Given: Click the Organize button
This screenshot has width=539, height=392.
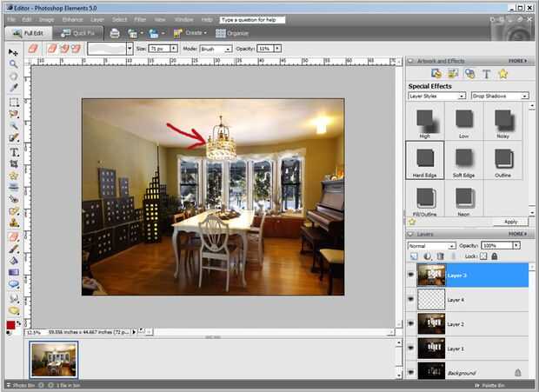Looking at the screenshot, I should (232, 33).
